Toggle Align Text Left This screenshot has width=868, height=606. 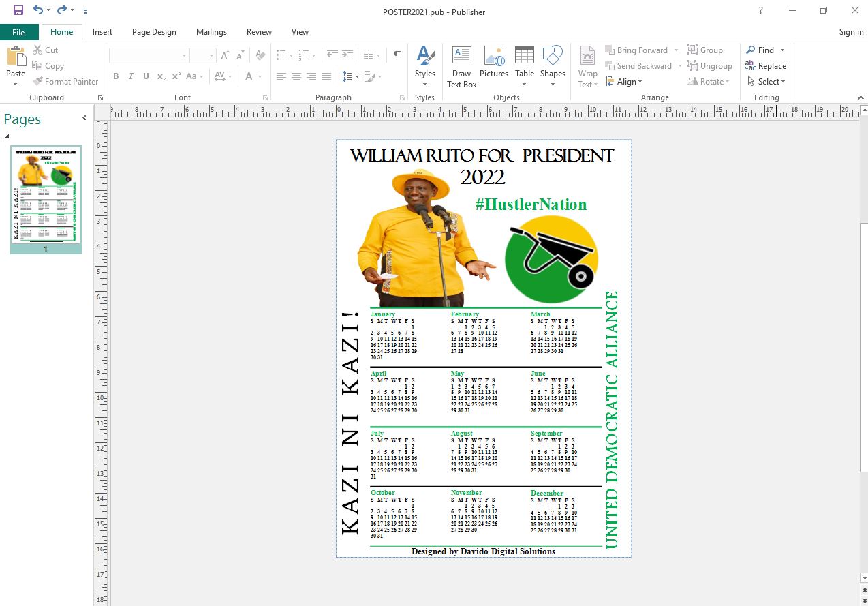point(281,76)
